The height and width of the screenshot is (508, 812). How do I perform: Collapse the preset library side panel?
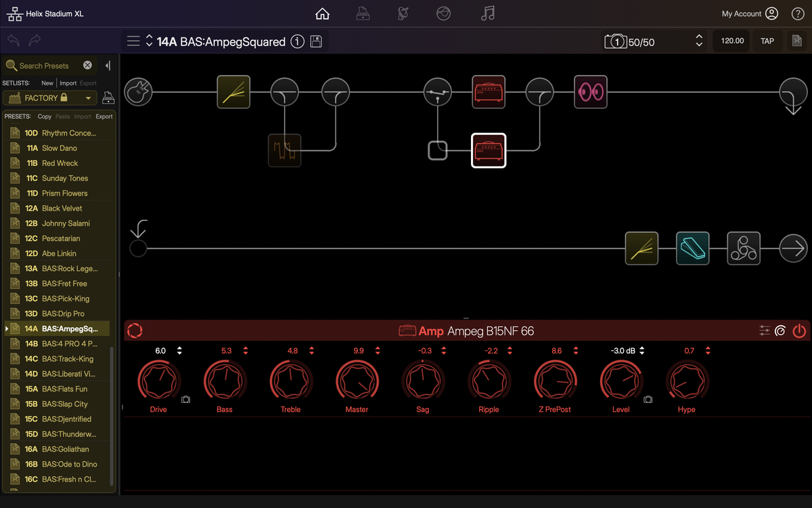108,66
